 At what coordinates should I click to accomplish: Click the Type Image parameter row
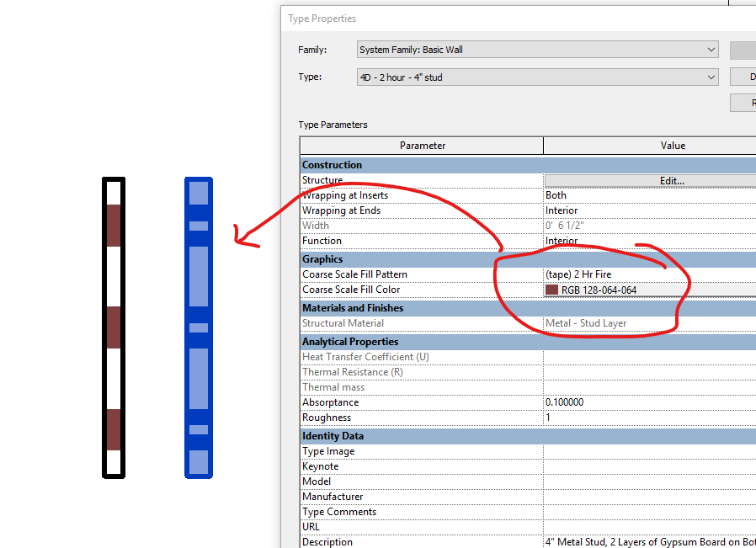[528, 451]
